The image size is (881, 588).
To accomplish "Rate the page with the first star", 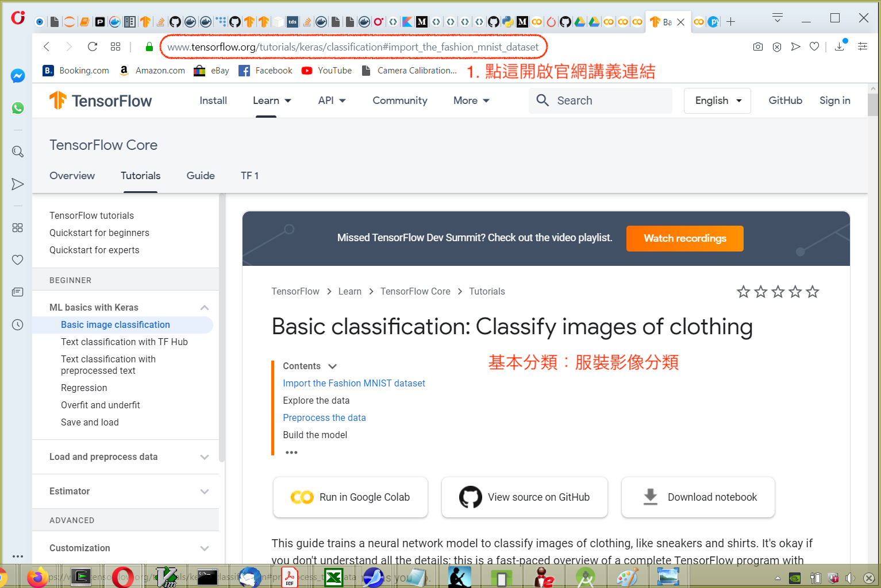I will (744, 292).
